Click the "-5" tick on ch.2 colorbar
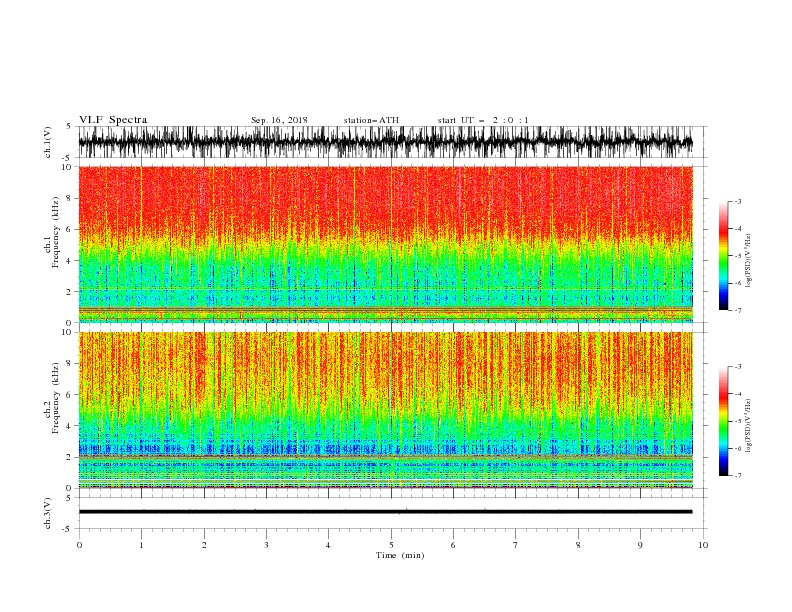Viewport: 792px width, 612px height. (x=738, y=421)
